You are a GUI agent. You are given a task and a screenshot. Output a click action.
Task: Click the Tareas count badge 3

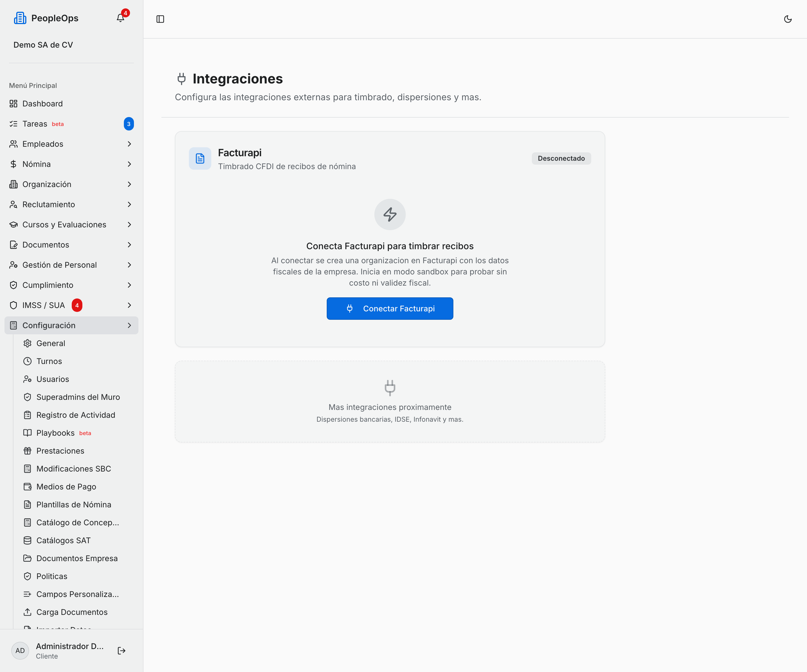pyautogui.click(x=129, y=124)
